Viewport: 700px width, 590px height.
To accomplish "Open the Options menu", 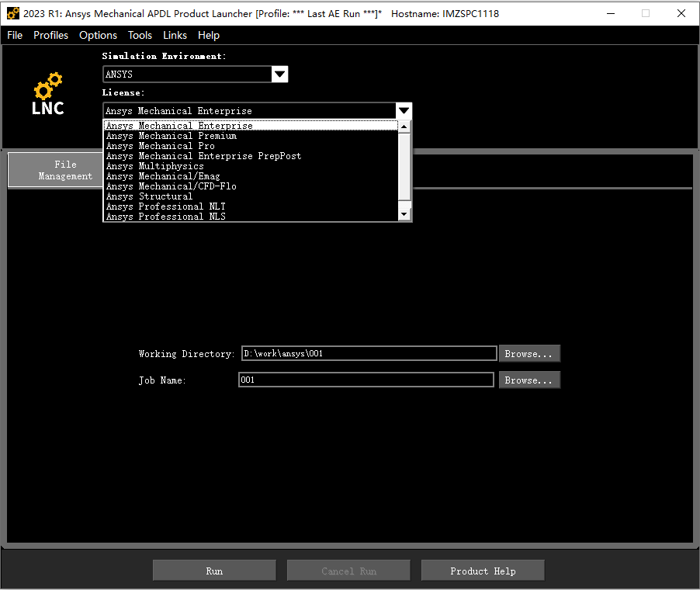I will tap(98, 35).
